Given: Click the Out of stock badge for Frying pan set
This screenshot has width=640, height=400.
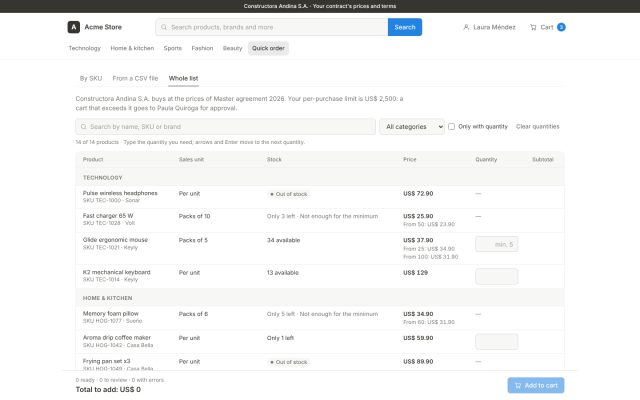Looking at the screenshot, I should pos(289,362).
